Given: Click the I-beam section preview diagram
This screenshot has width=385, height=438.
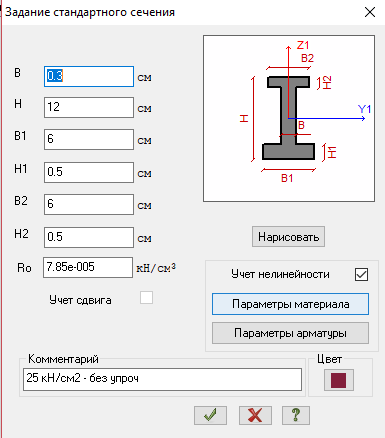Looking at the screenshot, I should tap(289, 118).
